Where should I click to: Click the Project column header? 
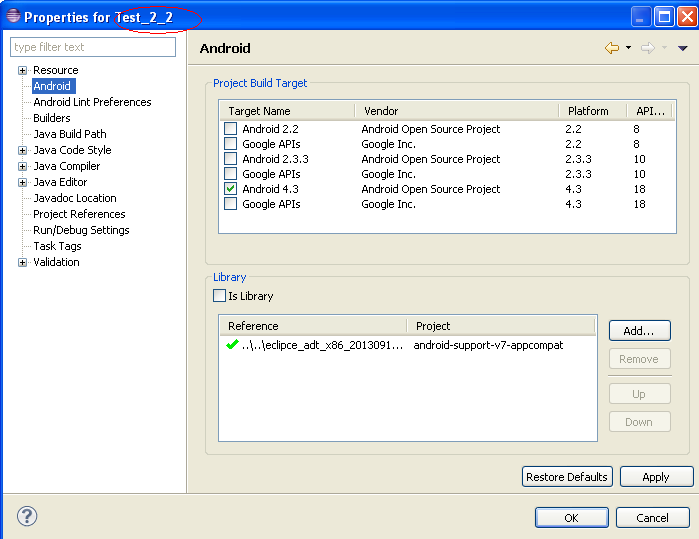click(x=501, y=326)
